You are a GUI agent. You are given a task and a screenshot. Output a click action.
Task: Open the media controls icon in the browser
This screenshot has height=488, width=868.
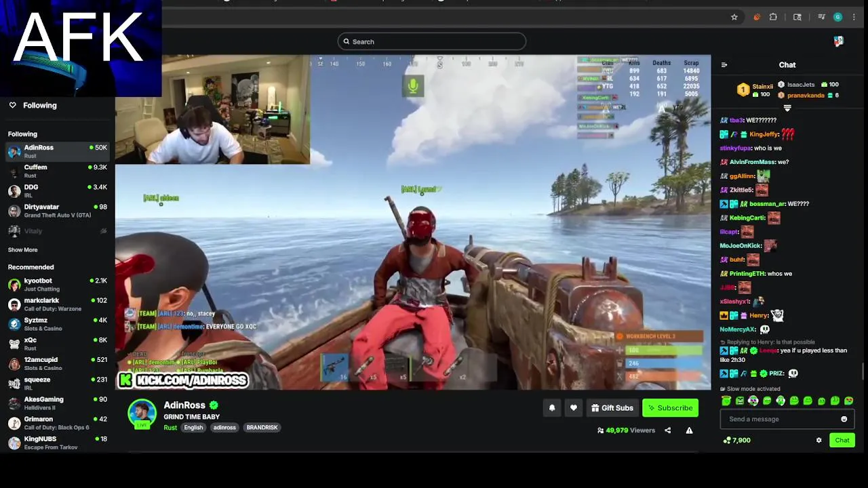pos(821,17)
